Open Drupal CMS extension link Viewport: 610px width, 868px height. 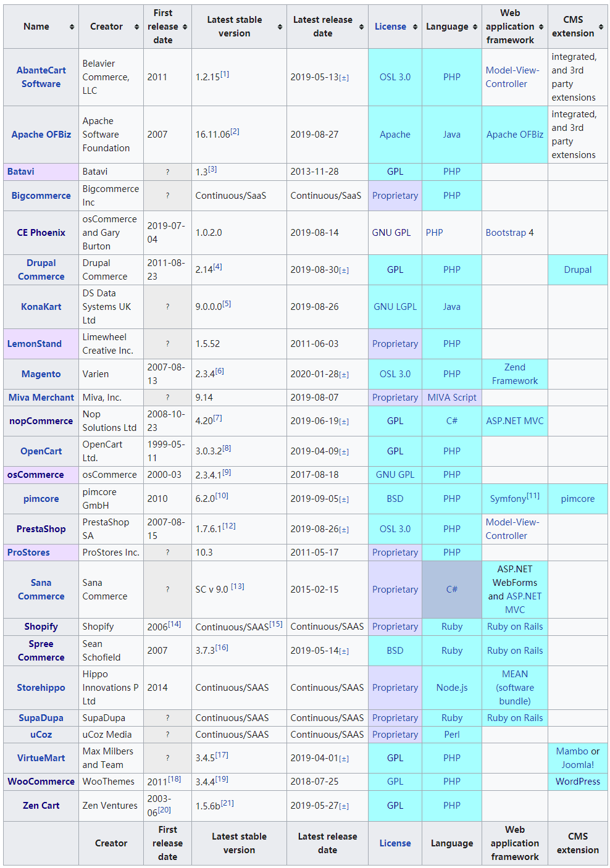pyautogui.click(x=578, y=270)
